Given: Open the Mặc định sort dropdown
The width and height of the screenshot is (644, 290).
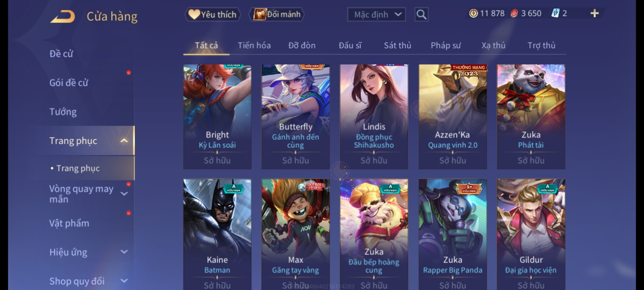Looking at the screenshot, I should (x=376, y=15).
